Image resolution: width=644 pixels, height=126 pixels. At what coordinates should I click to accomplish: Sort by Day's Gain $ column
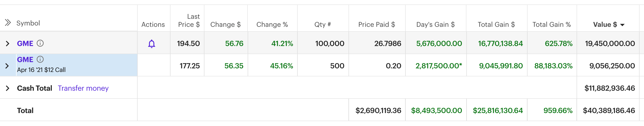pyautogui.click(x=435, y=25)
